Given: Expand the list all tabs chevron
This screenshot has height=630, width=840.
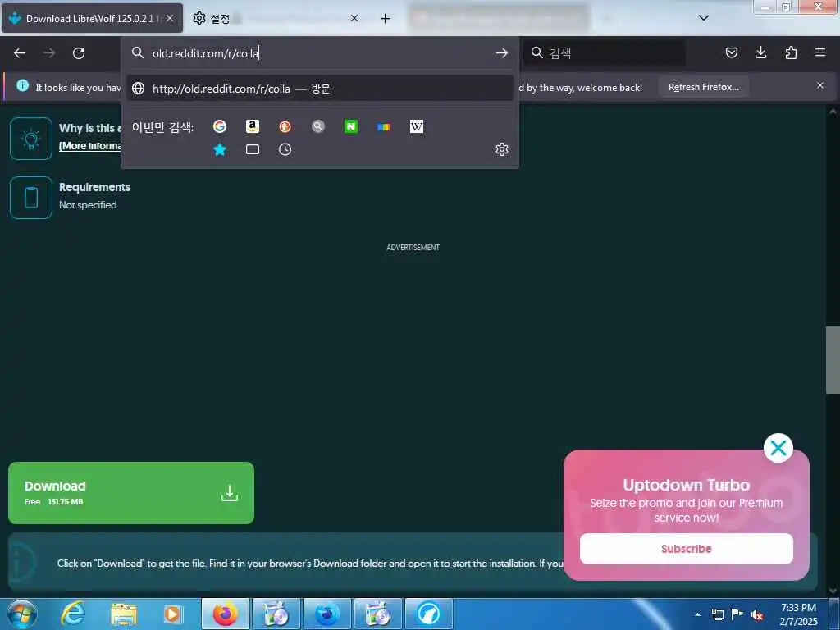Looking at the screenshot, I should point(704,18).
